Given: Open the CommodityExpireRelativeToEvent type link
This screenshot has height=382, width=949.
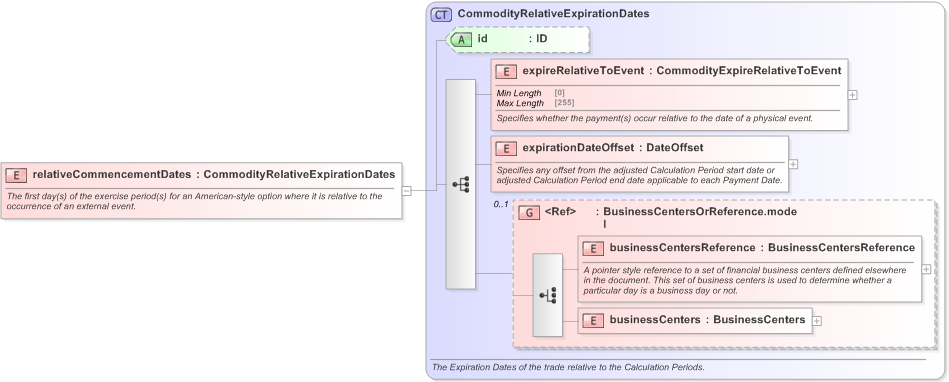Looking at the screenshot, I should point(749,71).
